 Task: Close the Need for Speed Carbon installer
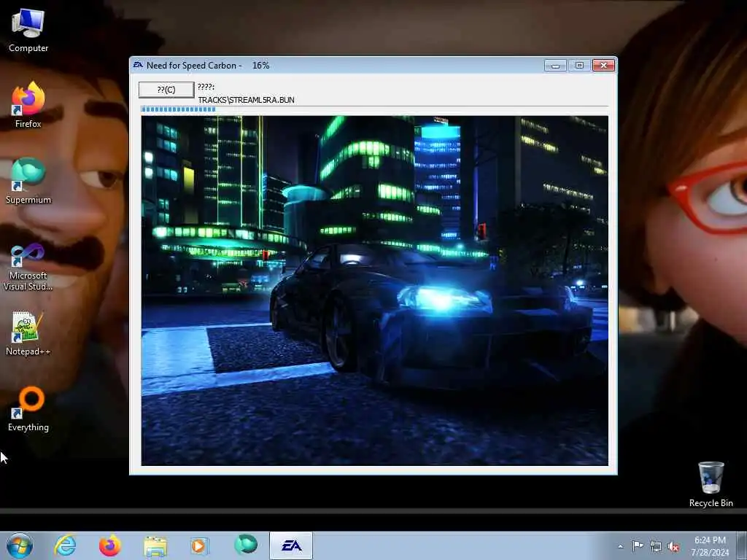coord(603,65)
